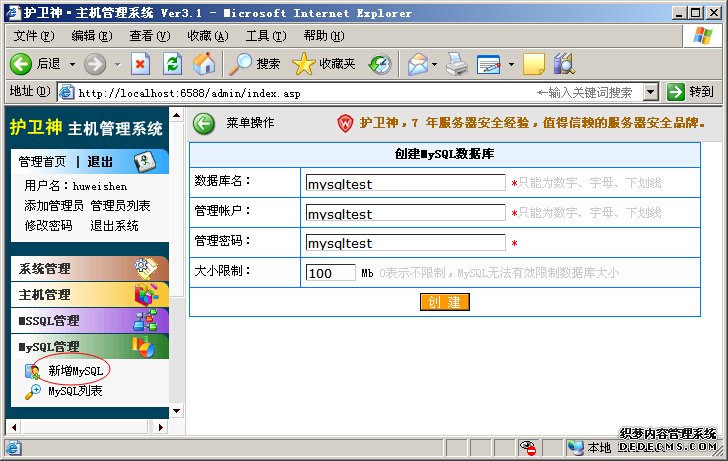Click the 管理帐户 input field
This screenshot has width=728, height=461.
click(405, 213)
